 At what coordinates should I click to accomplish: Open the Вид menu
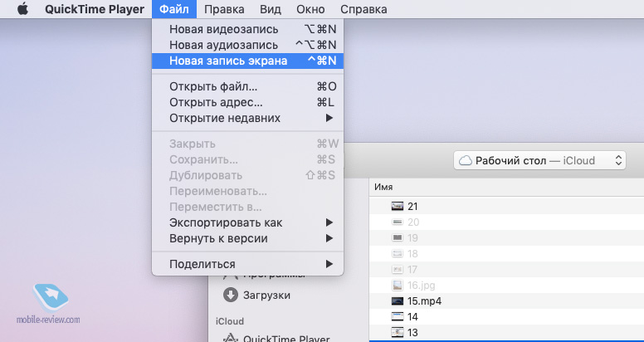(271, 9)
